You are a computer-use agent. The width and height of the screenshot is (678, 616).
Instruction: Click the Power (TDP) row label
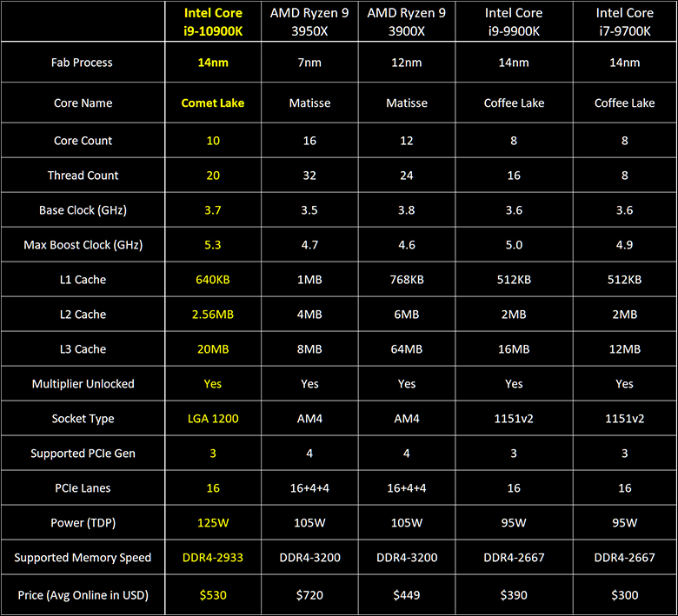pos(83,523)
